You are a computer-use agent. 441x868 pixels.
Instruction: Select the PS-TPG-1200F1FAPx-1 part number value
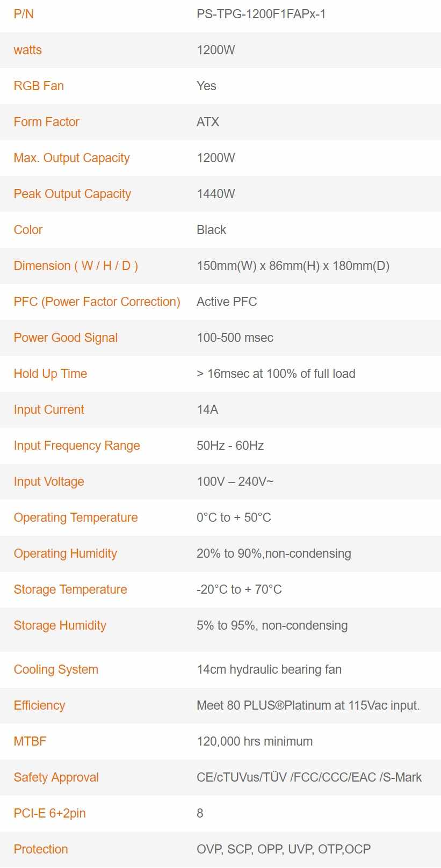[261, 14]
